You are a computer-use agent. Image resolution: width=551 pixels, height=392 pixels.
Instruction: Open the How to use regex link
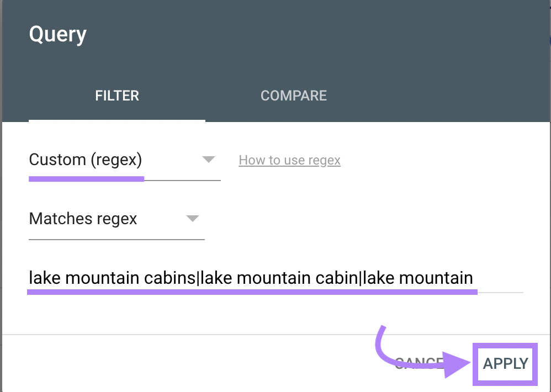click(289, 160)
